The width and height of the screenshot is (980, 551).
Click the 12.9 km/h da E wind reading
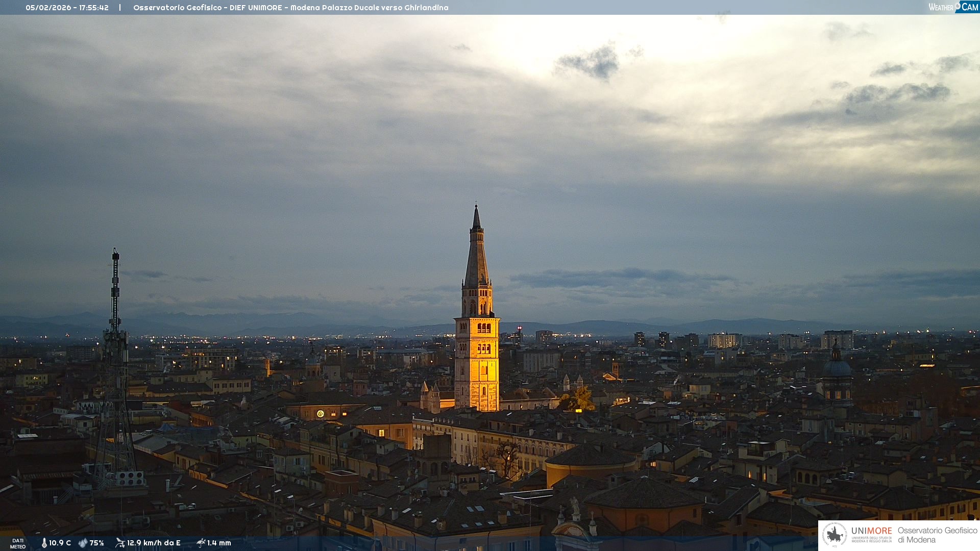click(x=154, y=543)
